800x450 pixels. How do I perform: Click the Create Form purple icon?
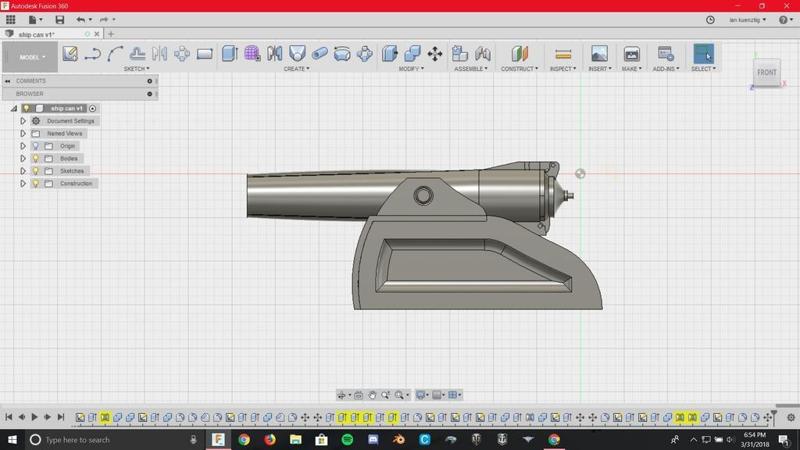coord(252,54)
